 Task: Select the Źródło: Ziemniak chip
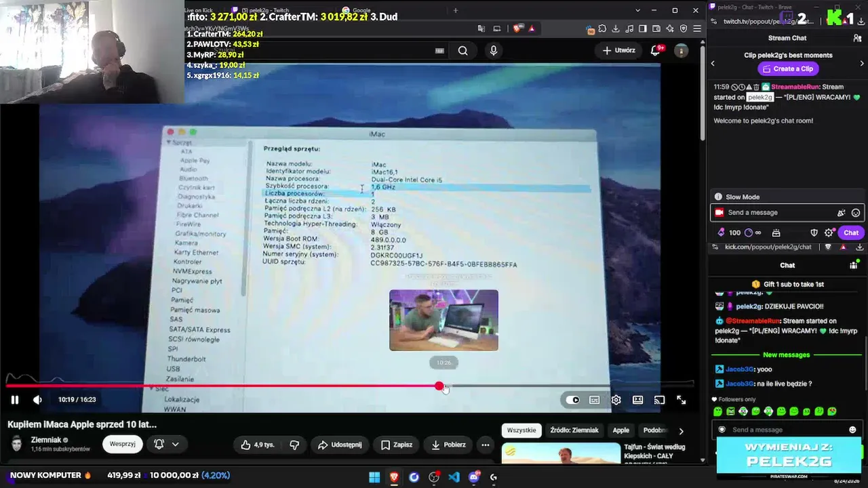click(574, 430)
